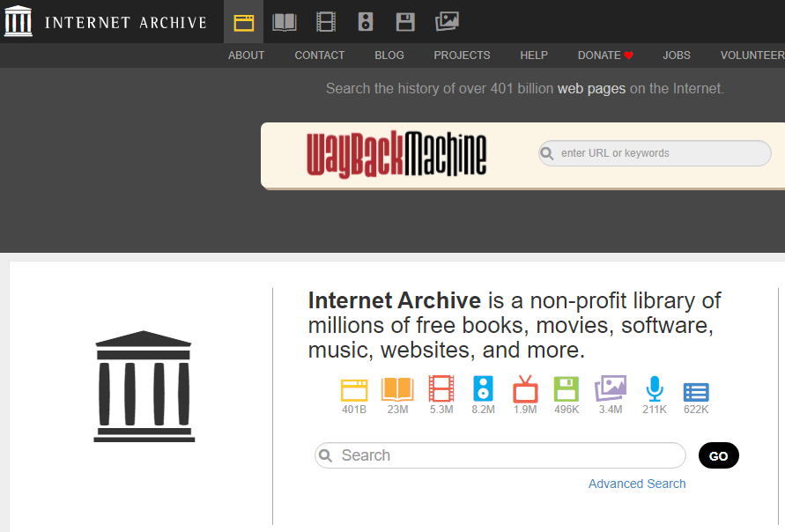Click magnifier icon in Wayback search box
This screenshot has width=785, height=532.
tap(547, 153)
